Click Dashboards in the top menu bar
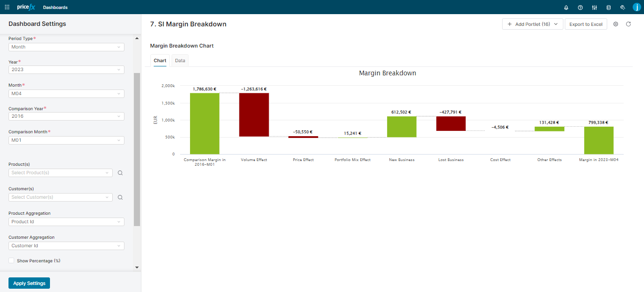Screen dimensions: 644x292 [x=55, y=7]
